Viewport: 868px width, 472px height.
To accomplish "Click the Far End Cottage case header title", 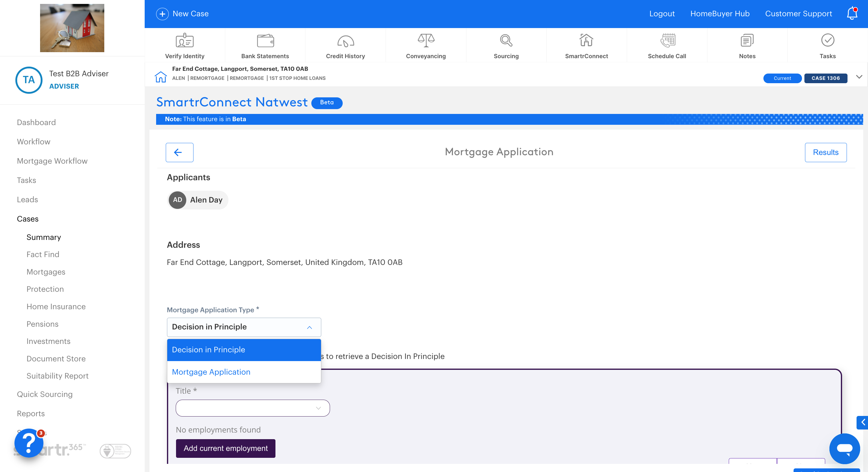I will [x=240, y=69].
